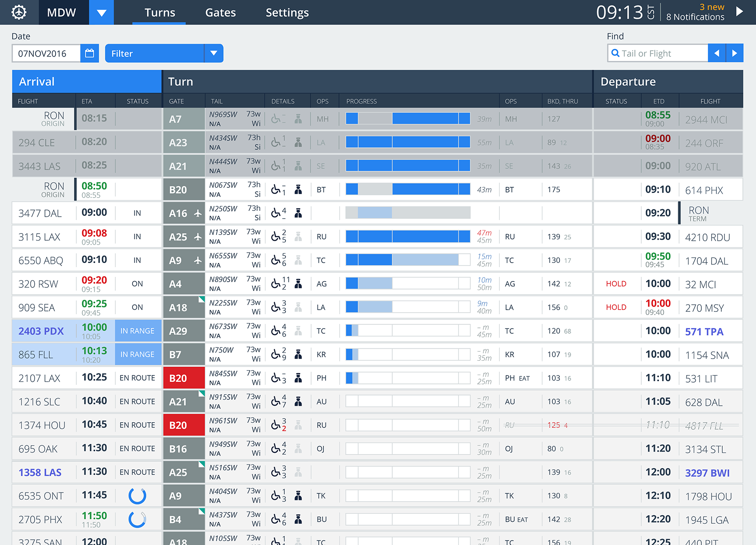Click the settings gear icon top-left
The height and width of the screenshot is (545, 756).
pyautogui.click(x=19, y=12)
